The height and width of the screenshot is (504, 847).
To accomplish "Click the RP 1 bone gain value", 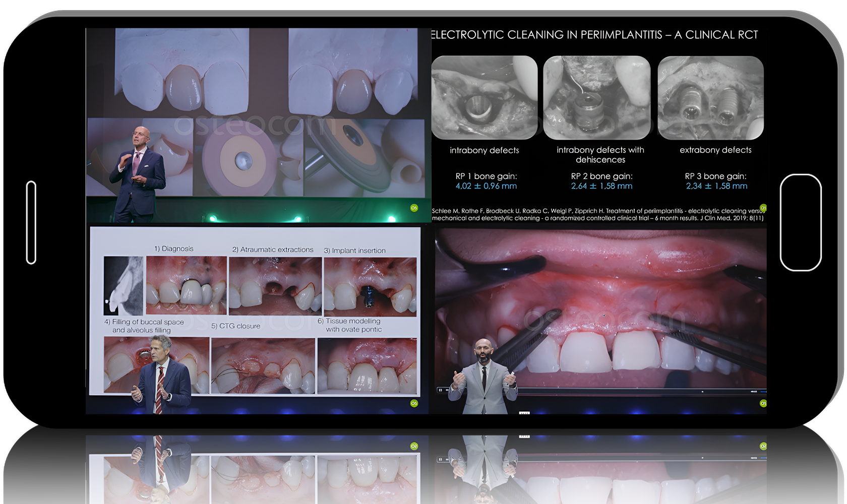I will [486, 186].
